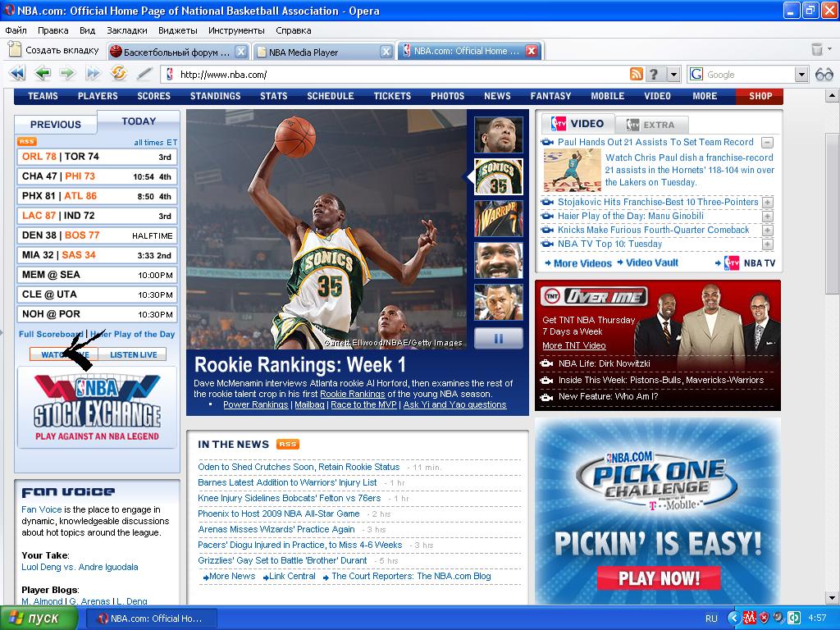This screenshot has height=630, width=840.
Task: Open the Файл menu
Action: (x=16, y=30)
